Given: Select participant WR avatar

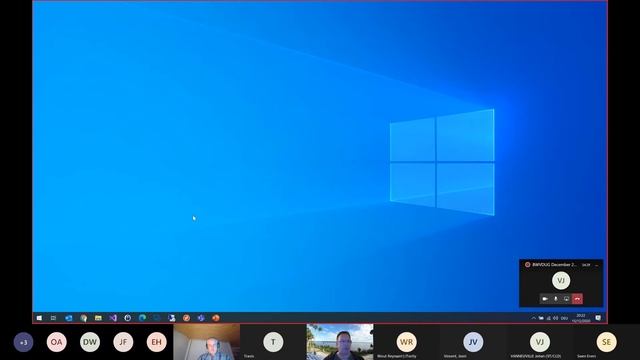Looking at the screenshot, I should (x=407, y=342).
